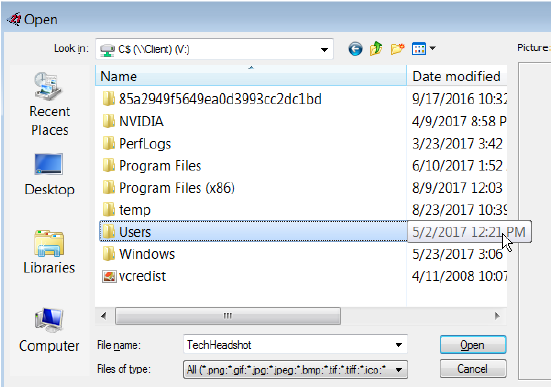Click the '5/23/2017 3:06' date cell
This screenshot has height=388, width=552.
[457, 254]
